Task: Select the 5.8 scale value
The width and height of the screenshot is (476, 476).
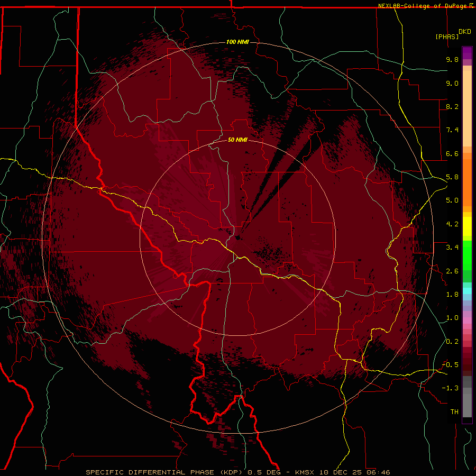Action: point(452,177)
